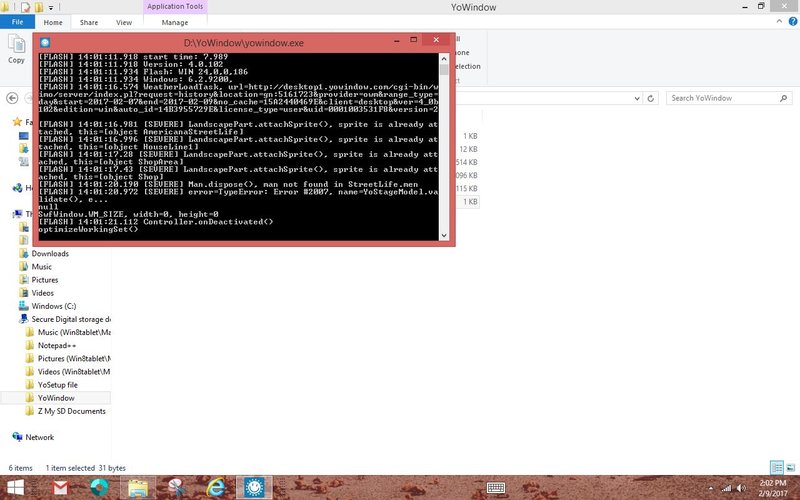Expand the address bar history dropdown
Image resolution: width=800 pixels, height=500 pixels.
point(637,98)
